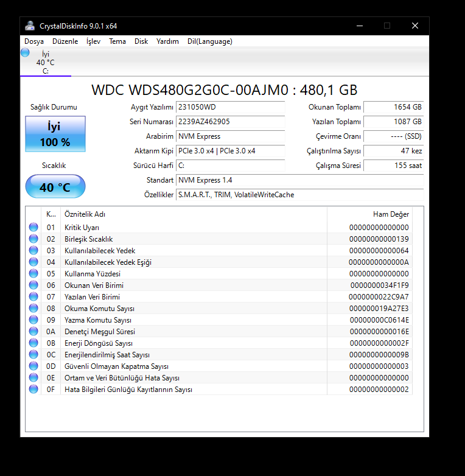Click the Aygıt Yazılımı field 231050WD
The width and height of the screenshot is (465, 476).
pos(231,107)
